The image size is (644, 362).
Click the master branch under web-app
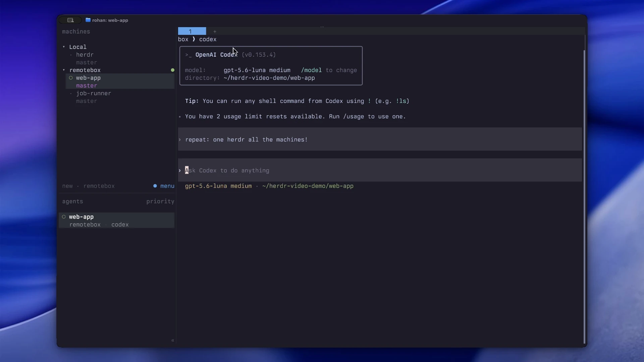coord(87,85)
